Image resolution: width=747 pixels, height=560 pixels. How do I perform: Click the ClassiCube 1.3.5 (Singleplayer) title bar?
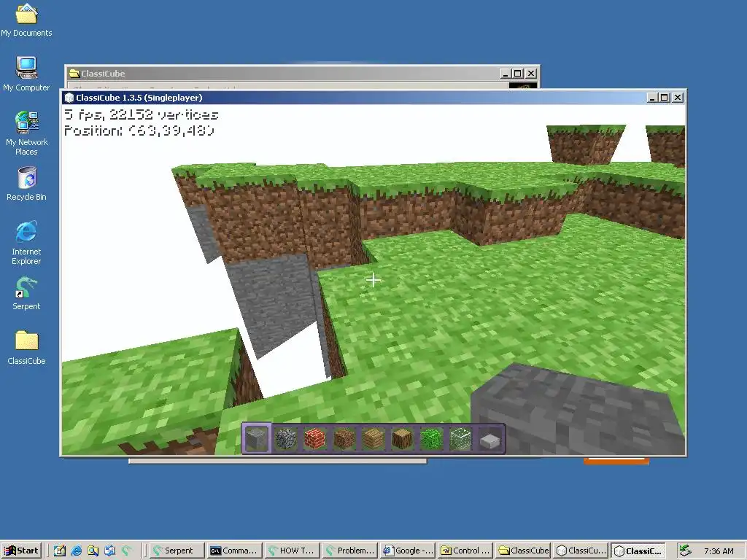[374, 98]
